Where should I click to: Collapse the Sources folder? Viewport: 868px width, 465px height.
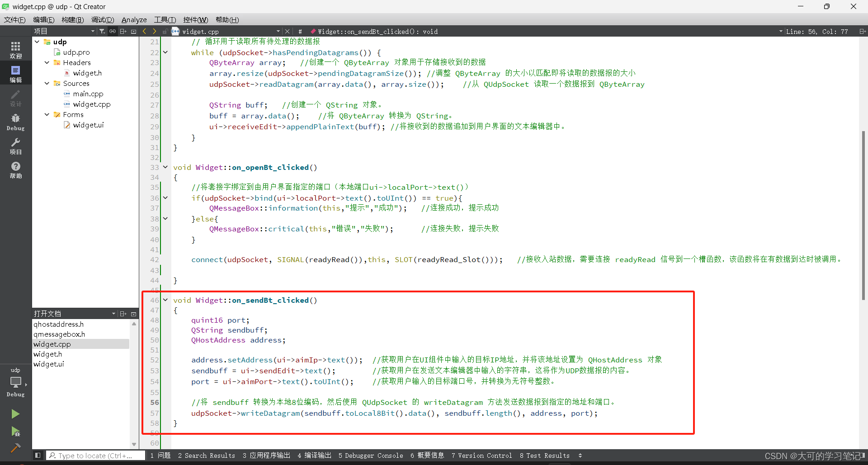[x=46, y=83]
